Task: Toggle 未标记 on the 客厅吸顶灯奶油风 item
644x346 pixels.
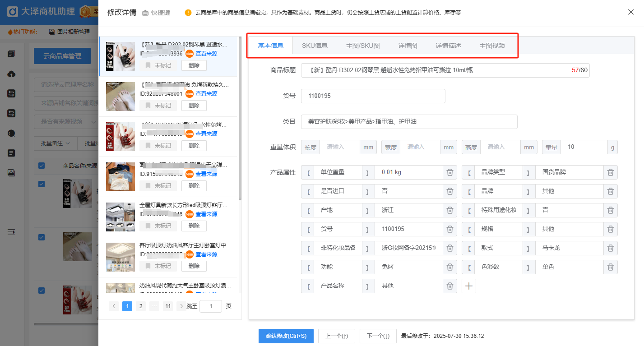Action: tap(158, 266)
